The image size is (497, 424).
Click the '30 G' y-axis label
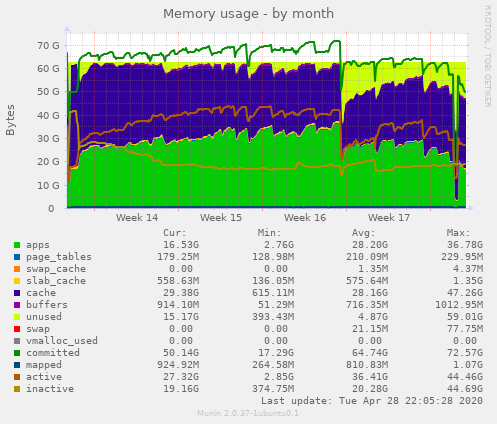coord(48,139)
